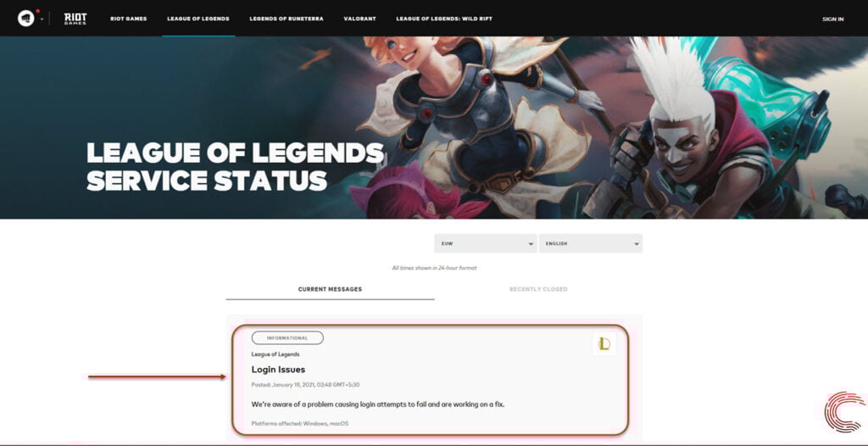Click the red notification dot on Riot logo

tap(37, 11)
